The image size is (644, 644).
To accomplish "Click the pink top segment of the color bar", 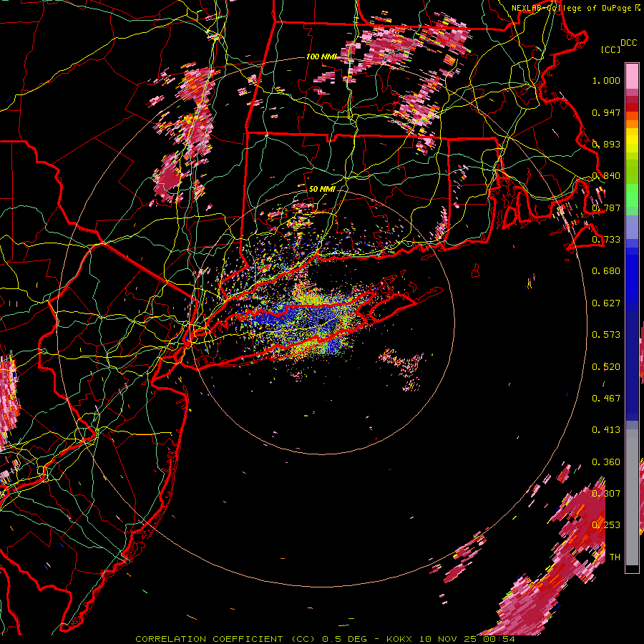I will (x=632, y=77).
